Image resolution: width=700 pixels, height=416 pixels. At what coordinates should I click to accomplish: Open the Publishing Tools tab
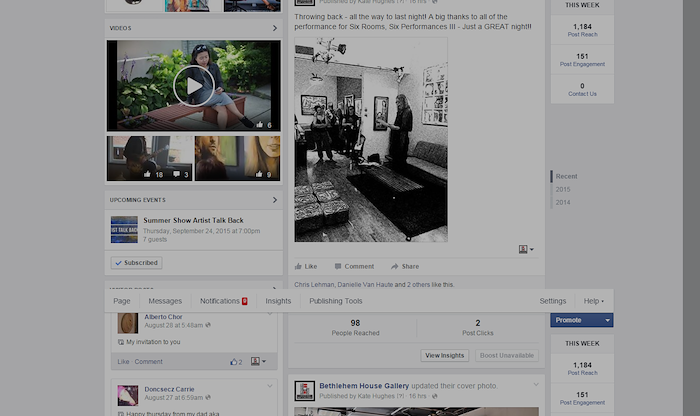pos(336,301)
